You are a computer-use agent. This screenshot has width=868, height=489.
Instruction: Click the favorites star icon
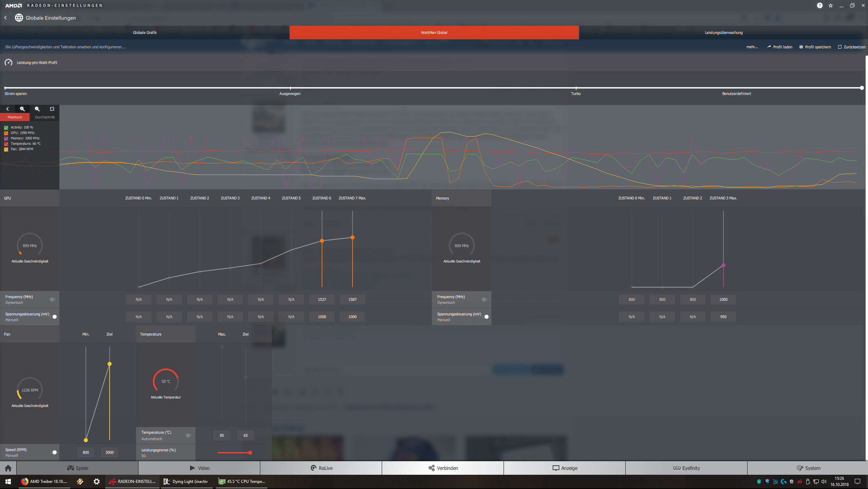coord(830,5)
